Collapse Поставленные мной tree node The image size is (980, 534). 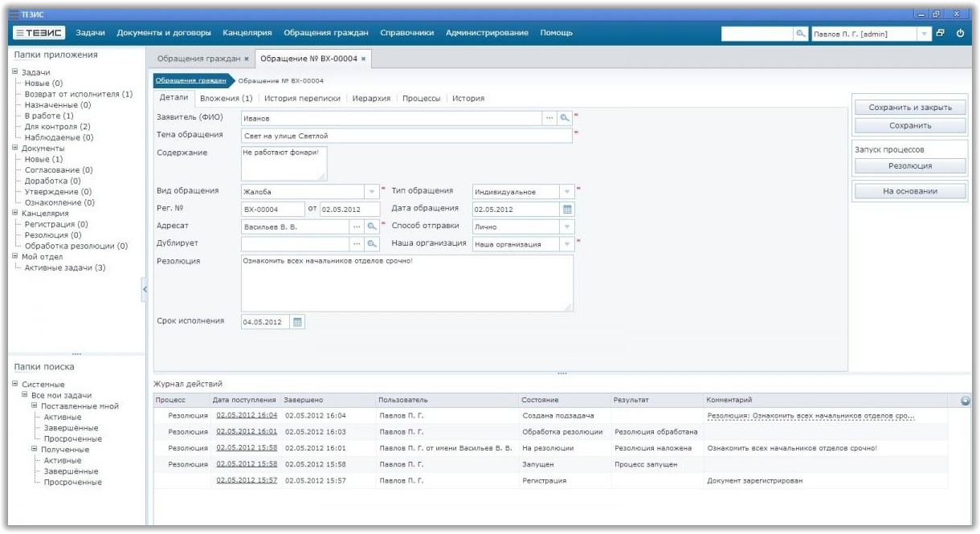click(x=33, y=406)
